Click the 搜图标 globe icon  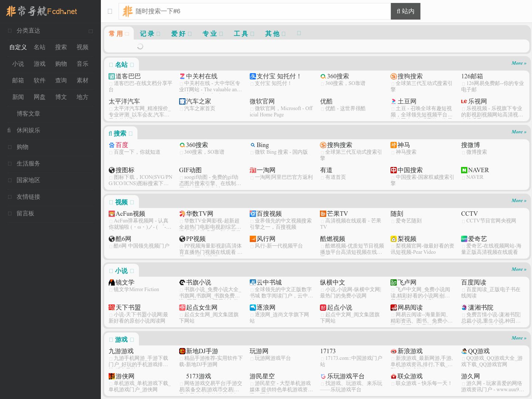pyautogui.click(x=112, y=170)
